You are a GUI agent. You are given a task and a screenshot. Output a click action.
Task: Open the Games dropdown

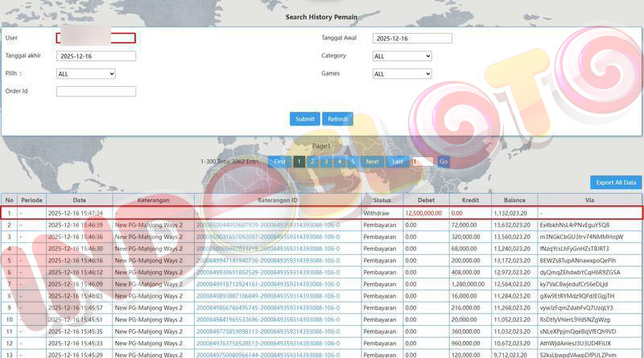[x=402, y=74]
